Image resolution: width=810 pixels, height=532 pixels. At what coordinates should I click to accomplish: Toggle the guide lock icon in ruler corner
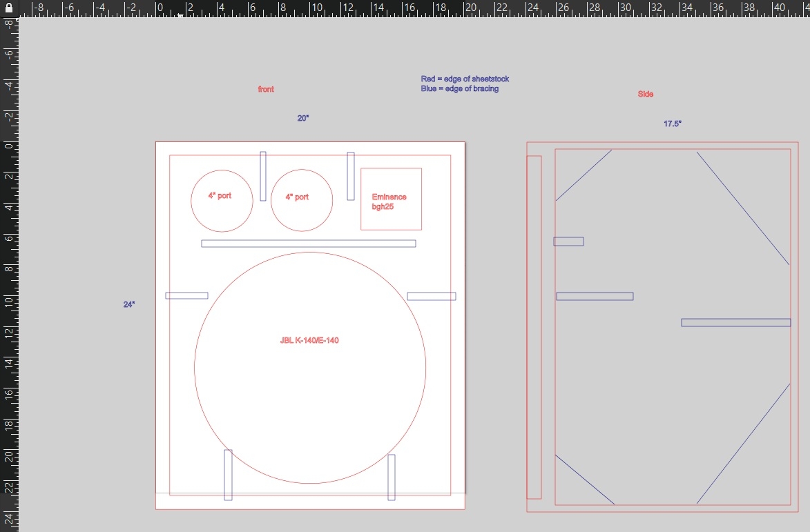(x=9, y=8)
